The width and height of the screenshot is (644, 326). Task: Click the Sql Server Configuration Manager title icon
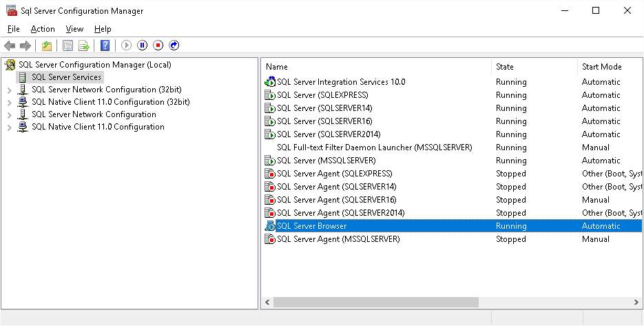point(12,10)
